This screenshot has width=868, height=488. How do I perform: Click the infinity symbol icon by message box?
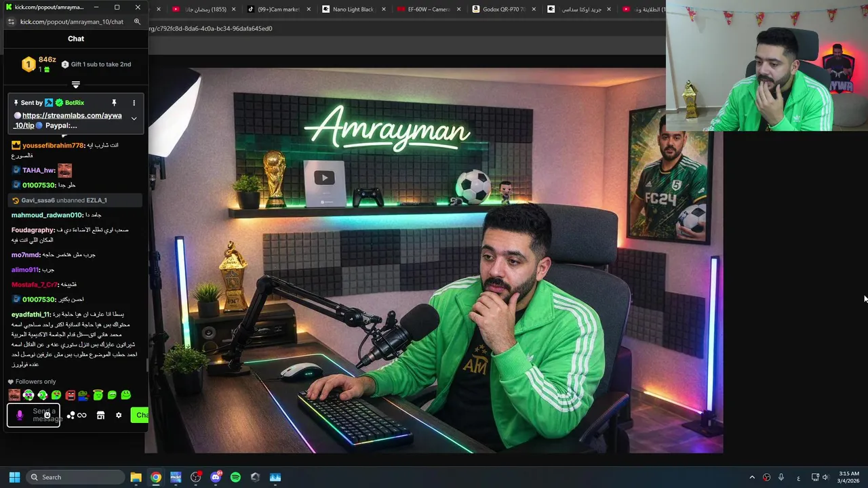pyautogui.click(x=82, y=415)
